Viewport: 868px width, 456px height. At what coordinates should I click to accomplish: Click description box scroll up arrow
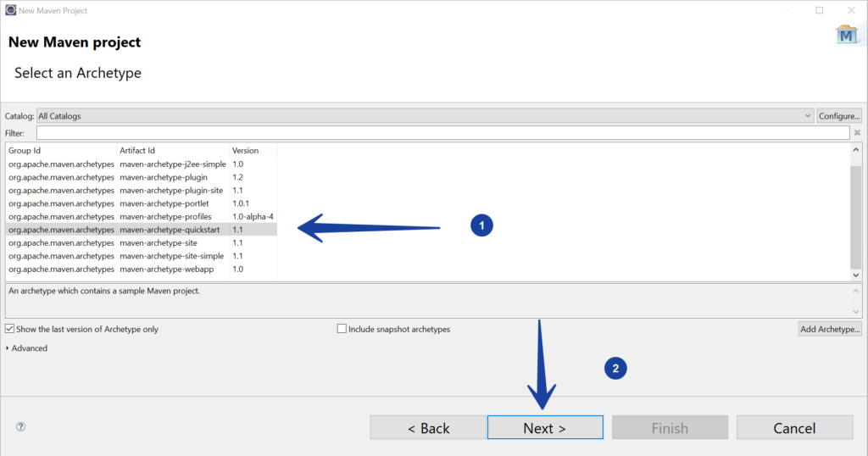click(x=856, y=291)
